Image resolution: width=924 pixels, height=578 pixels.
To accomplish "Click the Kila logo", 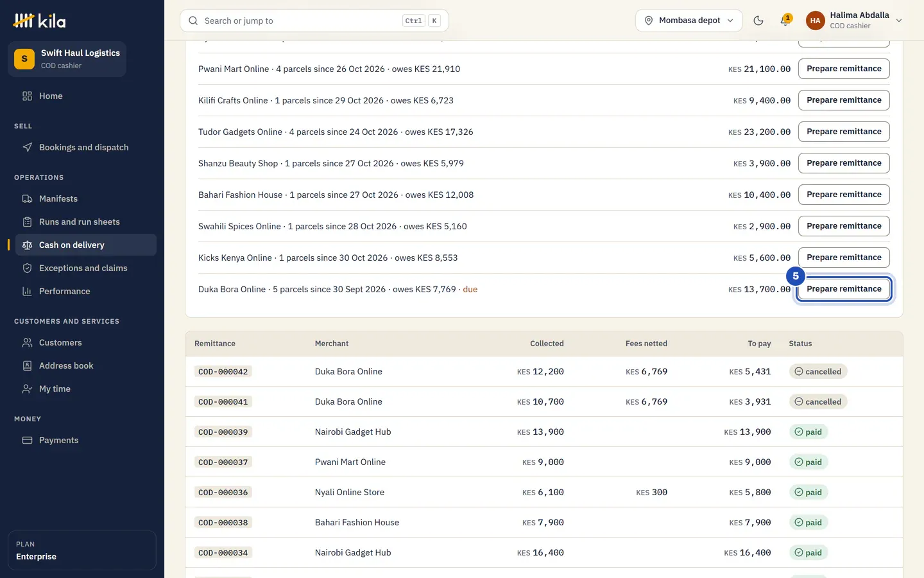I will click(39, 21).
